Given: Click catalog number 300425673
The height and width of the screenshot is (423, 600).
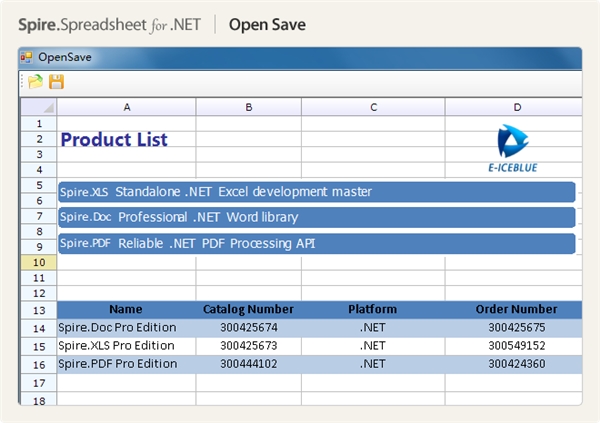Looking at the screenshot, I should 249,346.
